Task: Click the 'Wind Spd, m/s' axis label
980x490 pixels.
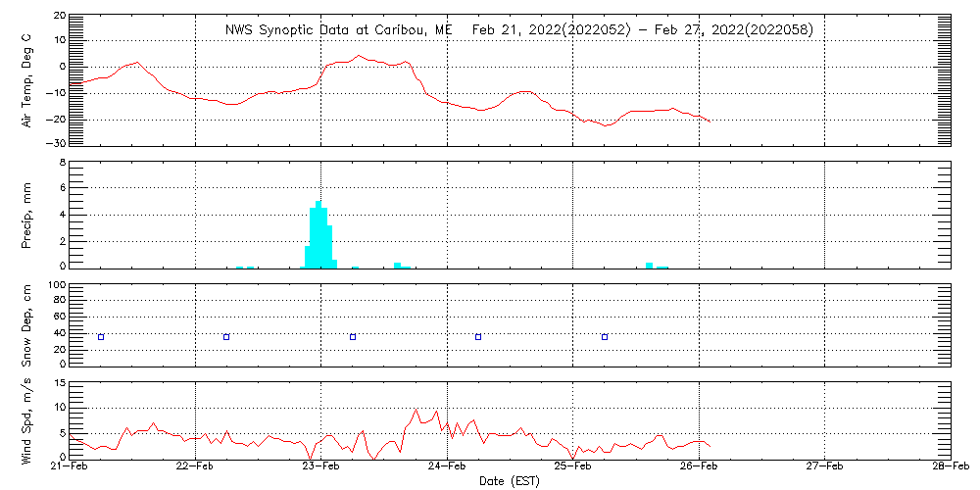Action: [x=26, y=421]
